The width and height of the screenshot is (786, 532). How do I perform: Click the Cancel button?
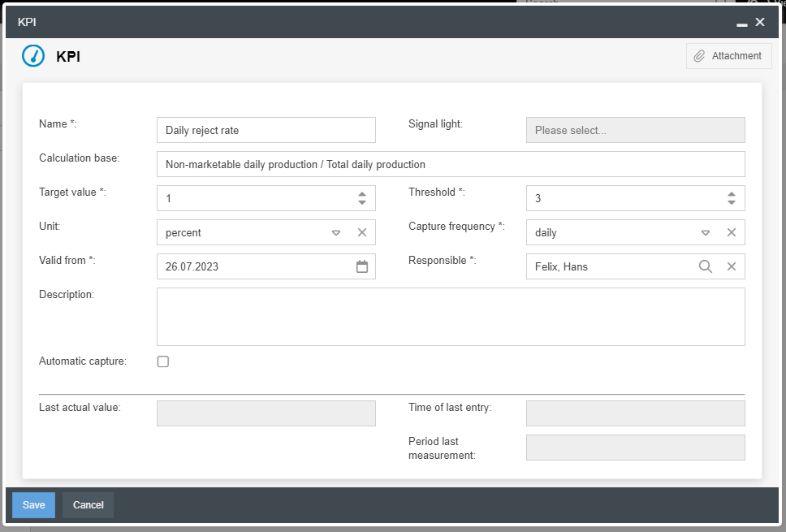point(88,505)
